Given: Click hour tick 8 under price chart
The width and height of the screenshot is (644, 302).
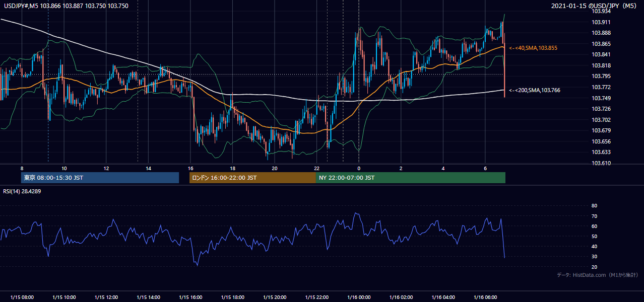Looking at the screenshot, I should [22, 168].
